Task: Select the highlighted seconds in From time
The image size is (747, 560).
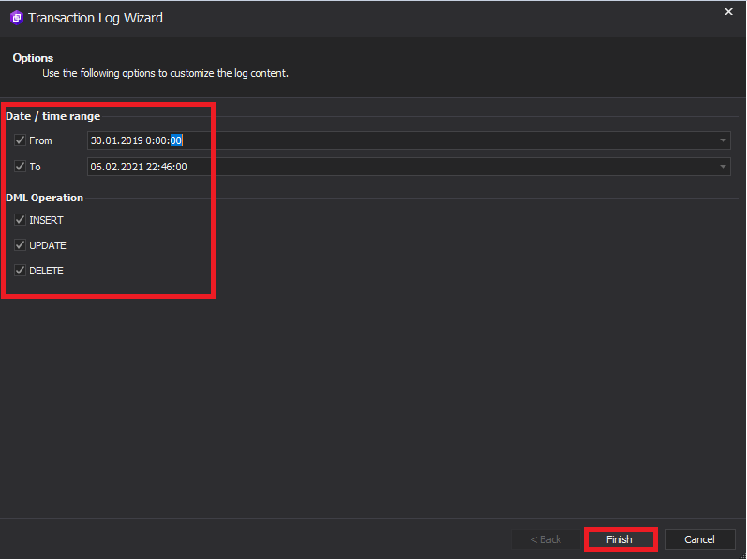Action: (x=176, y=140)
